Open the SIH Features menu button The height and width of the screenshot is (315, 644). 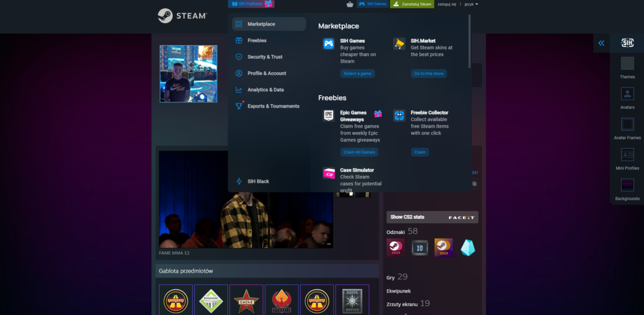coord(251,4)
